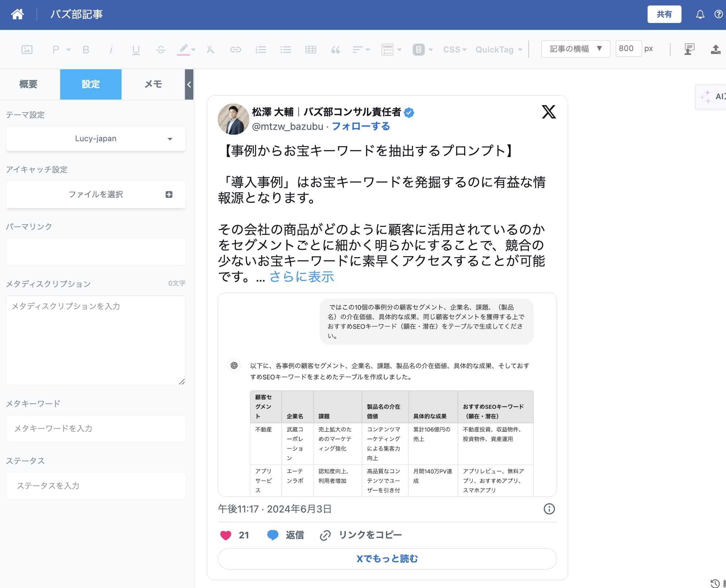Open the text alignment dropdown
This screenshot has height=588, width=726.
click(x=361, y=50)
